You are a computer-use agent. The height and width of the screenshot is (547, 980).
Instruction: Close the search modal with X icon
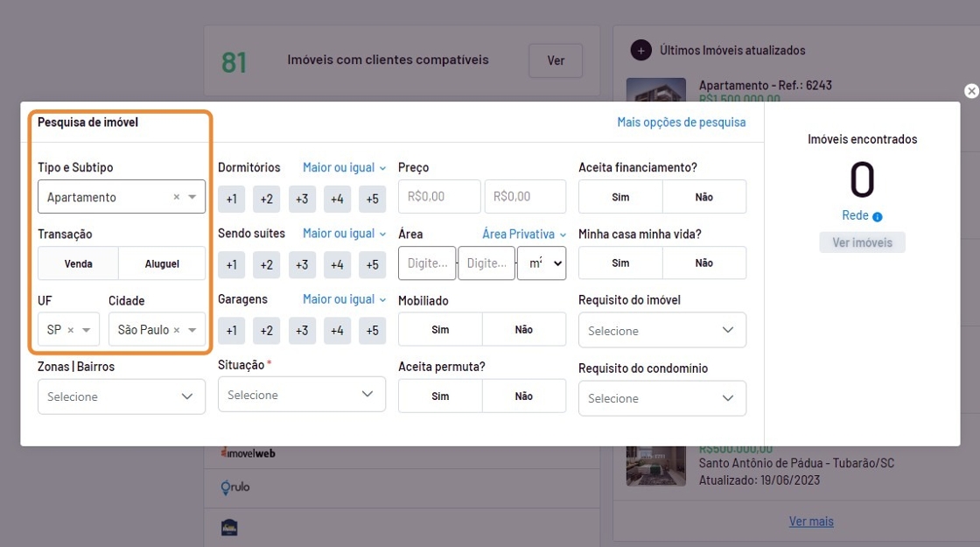[x=970, y=91]
